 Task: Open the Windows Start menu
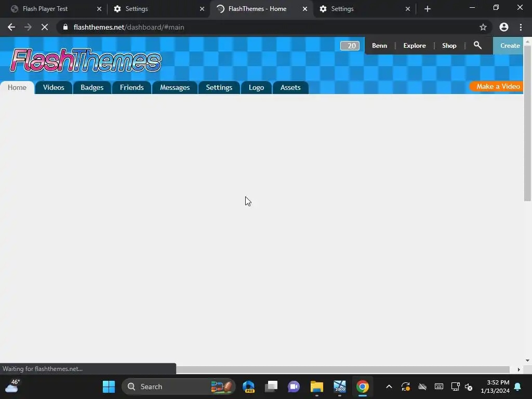[109, 387]
